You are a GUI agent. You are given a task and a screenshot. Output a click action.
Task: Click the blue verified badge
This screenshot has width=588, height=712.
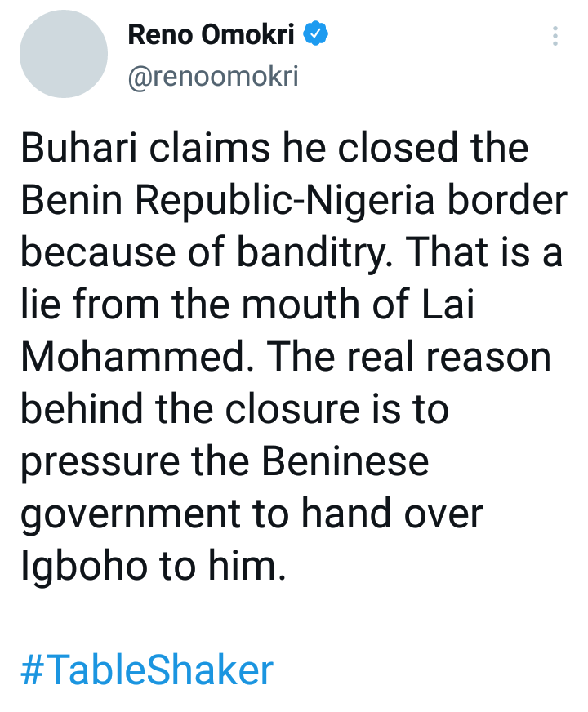pos(315,33)
